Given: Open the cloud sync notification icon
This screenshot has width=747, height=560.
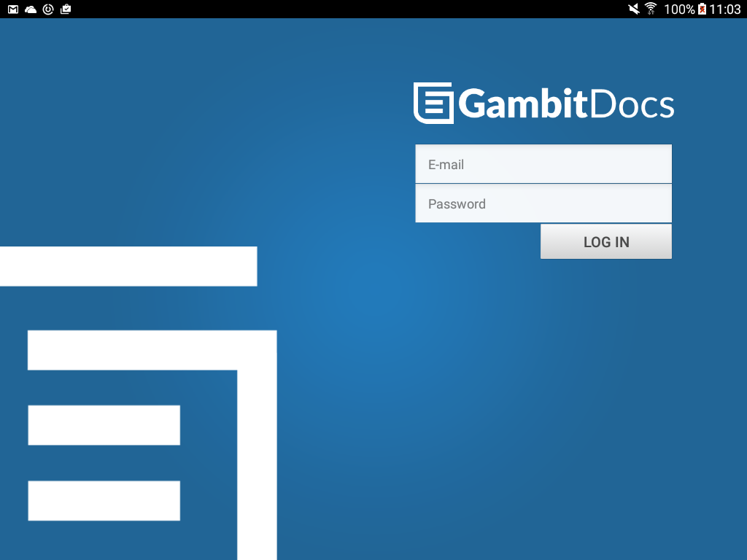Looking at the screenshot, I should 31,9.
